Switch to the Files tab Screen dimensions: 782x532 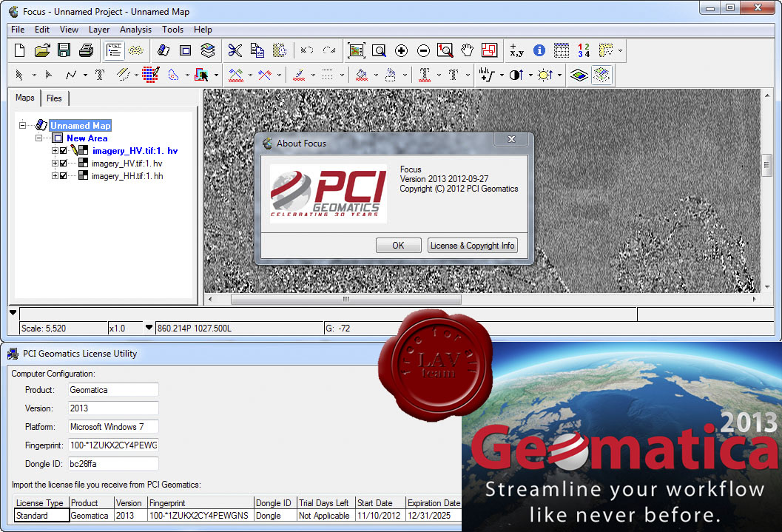click(x=54, y=98)
